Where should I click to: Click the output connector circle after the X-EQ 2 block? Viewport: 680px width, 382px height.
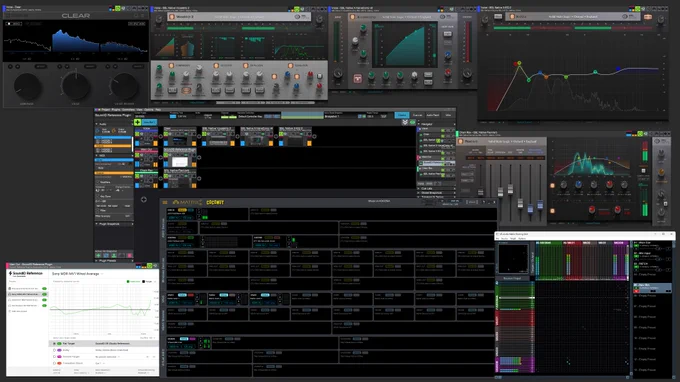click(x=314, y=136)
